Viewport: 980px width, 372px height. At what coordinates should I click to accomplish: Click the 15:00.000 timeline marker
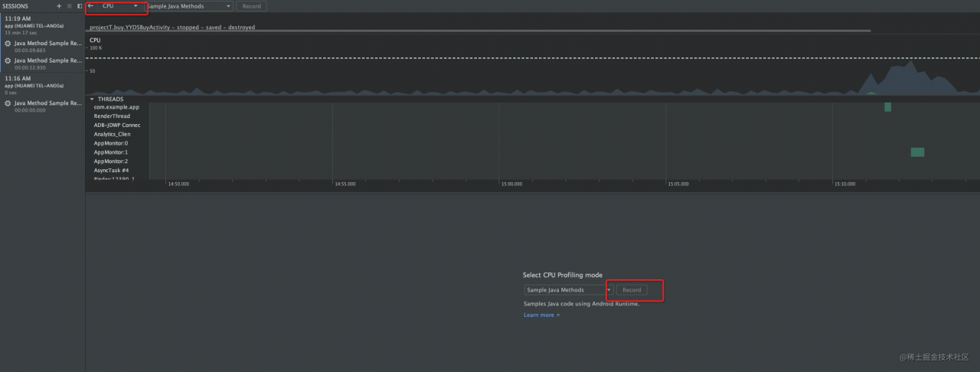tap(511, 184)
